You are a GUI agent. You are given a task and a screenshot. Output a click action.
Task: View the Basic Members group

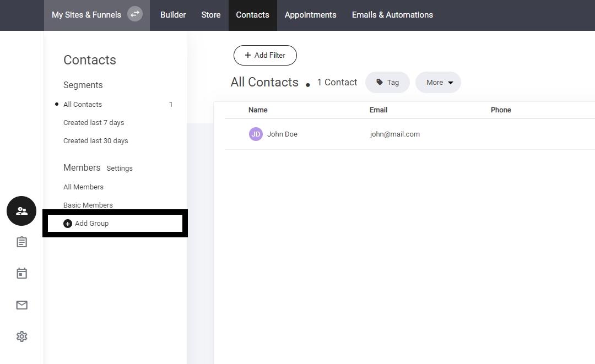(88, 205)
